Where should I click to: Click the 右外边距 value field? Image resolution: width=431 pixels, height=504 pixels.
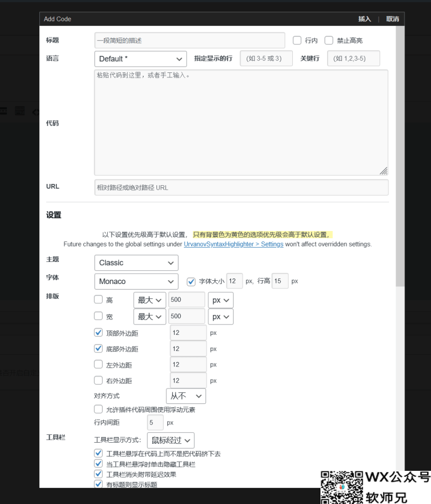coord(188,381)
